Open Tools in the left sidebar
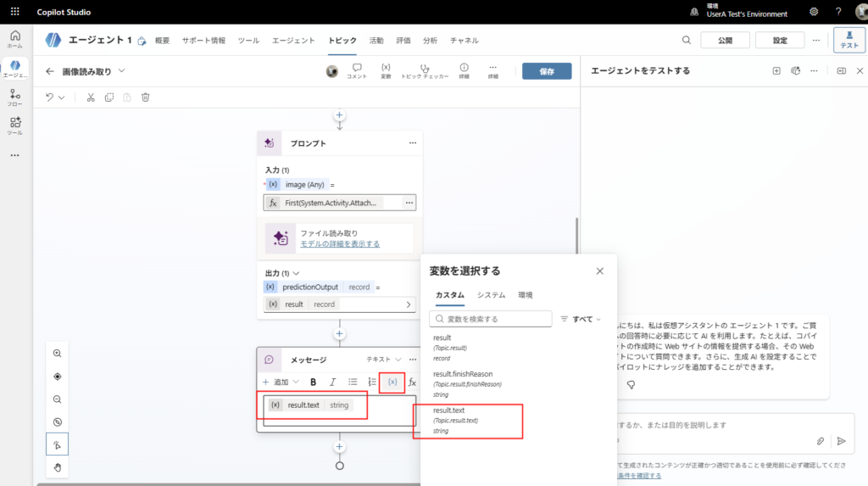The image size is (868, 486). coord(15,126)
